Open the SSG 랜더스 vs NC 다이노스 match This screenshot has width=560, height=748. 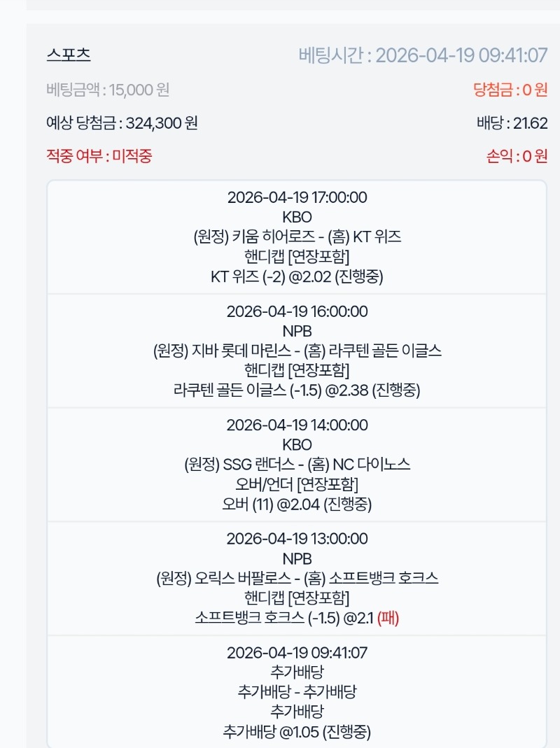297,464
